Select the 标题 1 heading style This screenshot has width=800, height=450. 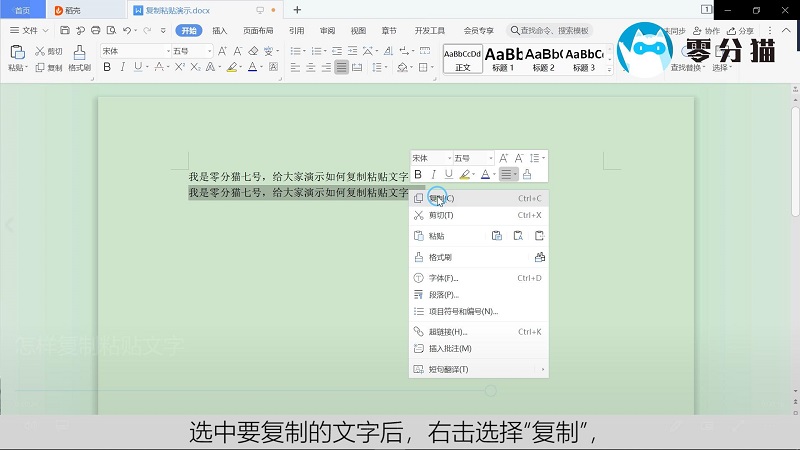click(505, 58)
